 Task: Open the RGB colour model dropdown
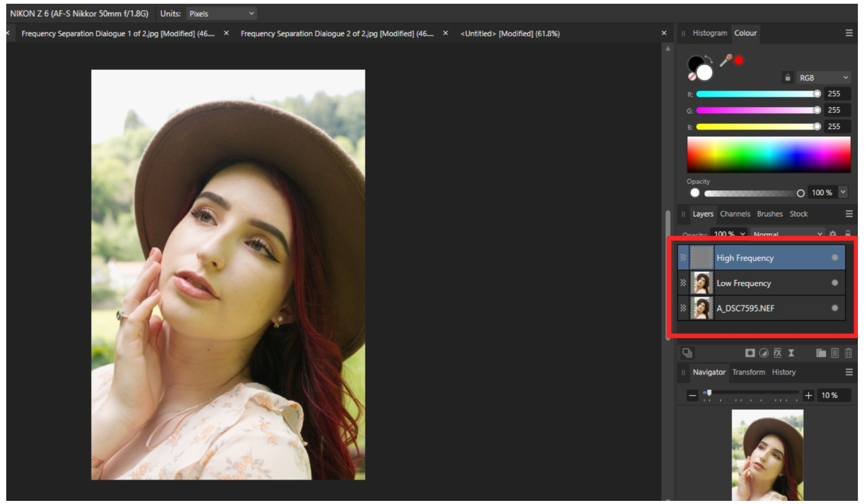pos(824,78)
